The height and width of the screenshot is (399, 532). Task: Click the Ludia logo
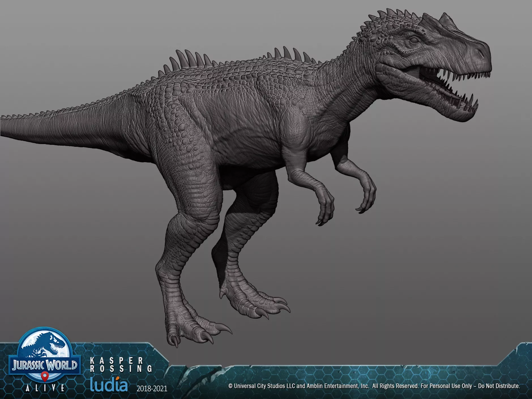pyautogui.click(x=109, y=384)
